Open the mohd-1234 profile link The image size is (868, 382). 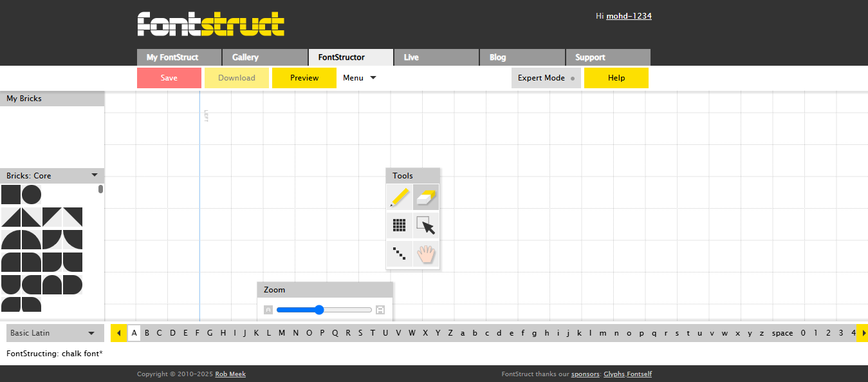[x=629, y=15]
